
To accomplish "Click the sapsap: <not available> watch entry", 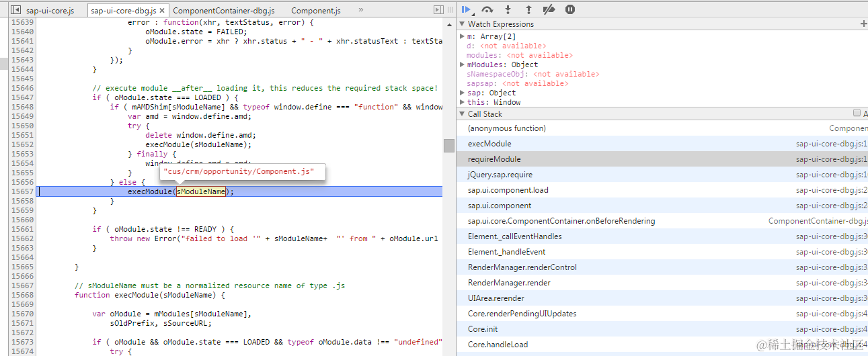I will pyautogui.click(x=517, y=83).
